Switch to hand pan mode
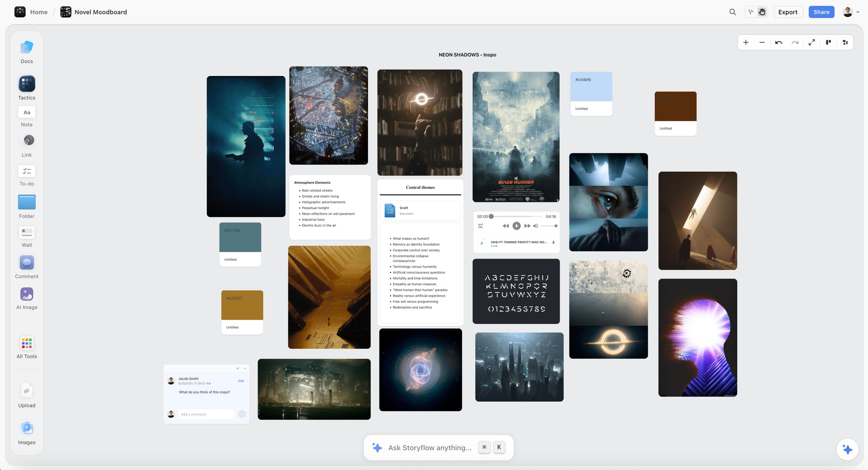 pyautogui.click(x=762, y=12)
